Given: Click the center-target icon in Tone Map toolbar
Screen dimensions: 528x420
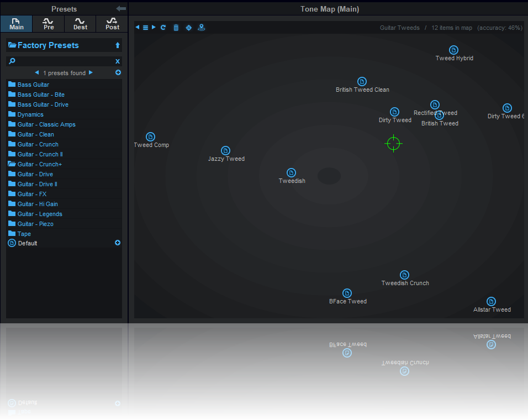Looking at the screenshot, I should [188, 28].
